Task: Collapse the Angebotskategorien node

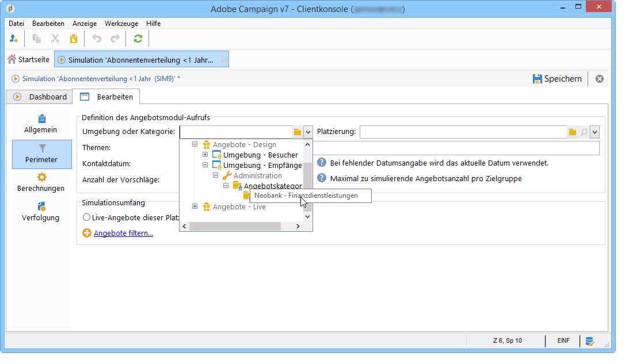Action: point(226,186)
